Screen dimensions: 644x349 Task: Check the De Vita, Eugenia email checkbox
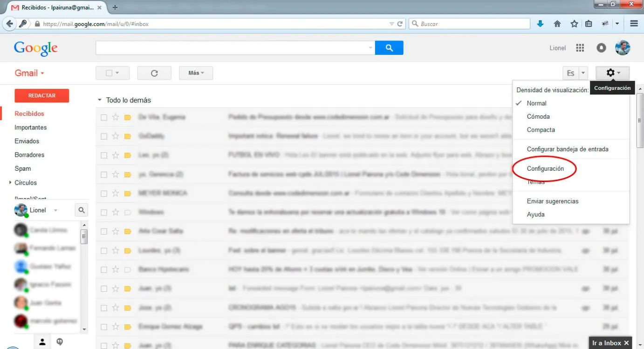pos(104,117)
